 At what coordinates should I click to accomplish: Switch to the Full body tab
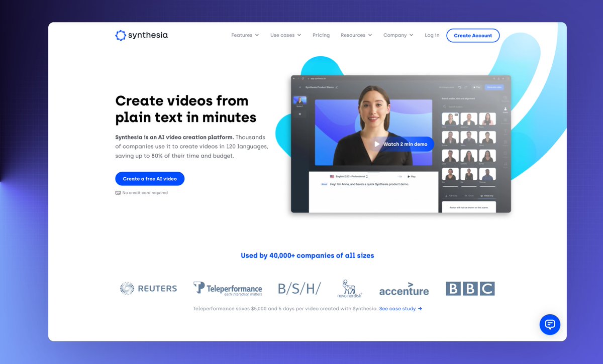[x=452, y=196]
